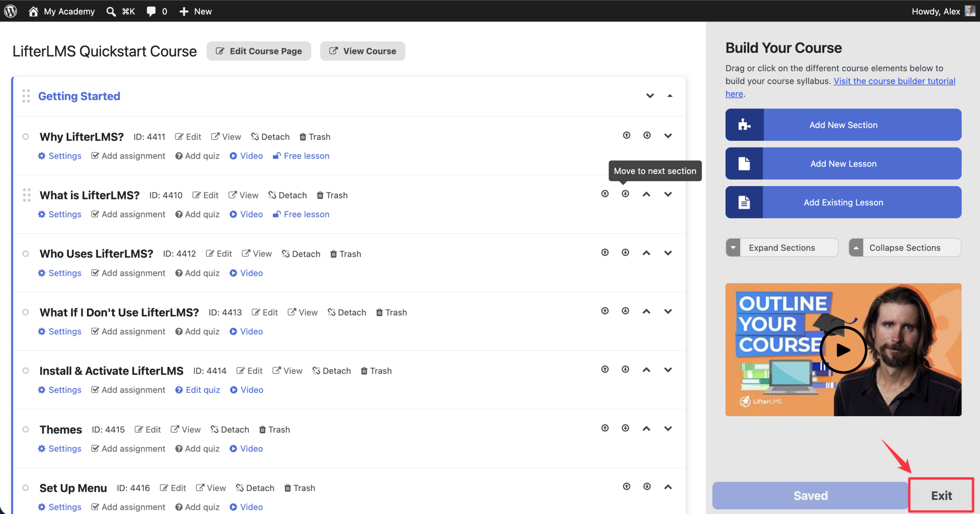
Task: Detach the What is LifterLMS? lesson
Action: [287, 195]
